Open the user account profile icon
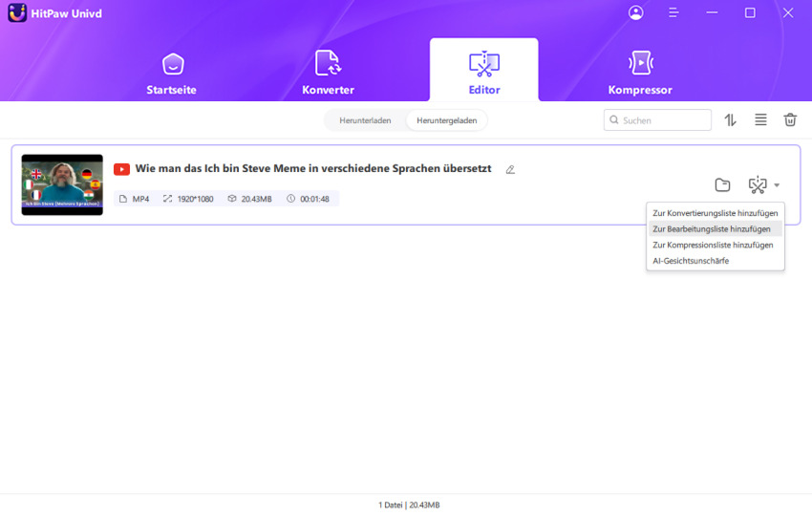812x516 pixels. pyautogui.click(x=636, y=12)
